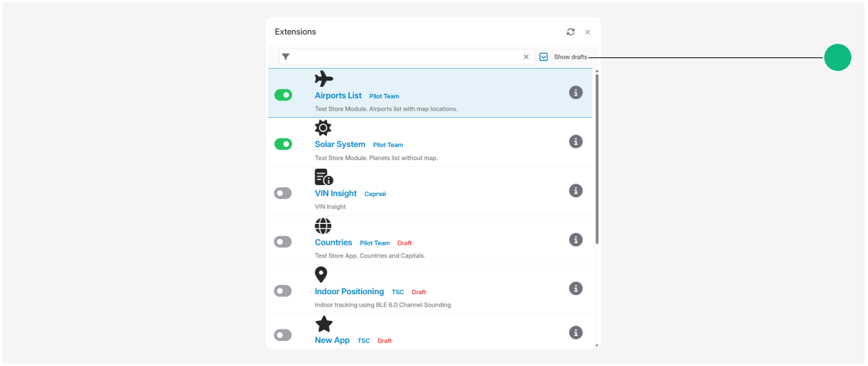Open info for Solar System extension

[576, 141]
